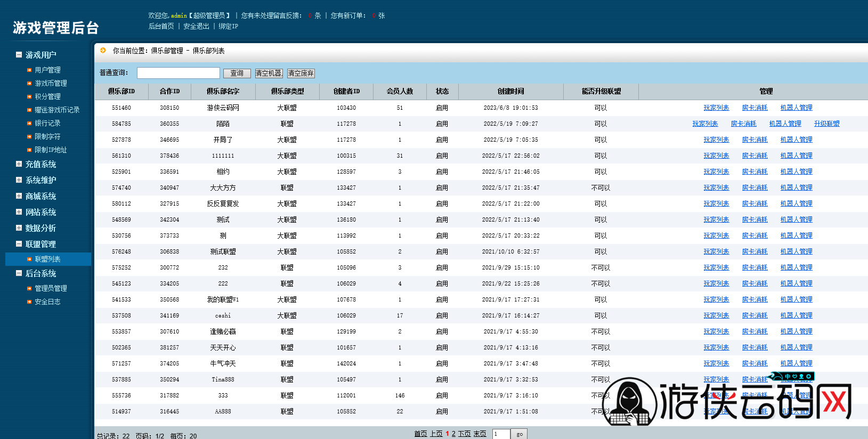This screenshot has height=439, width=868.
Task: Click the 清空机器 button
Action: [x=269, y=74]
